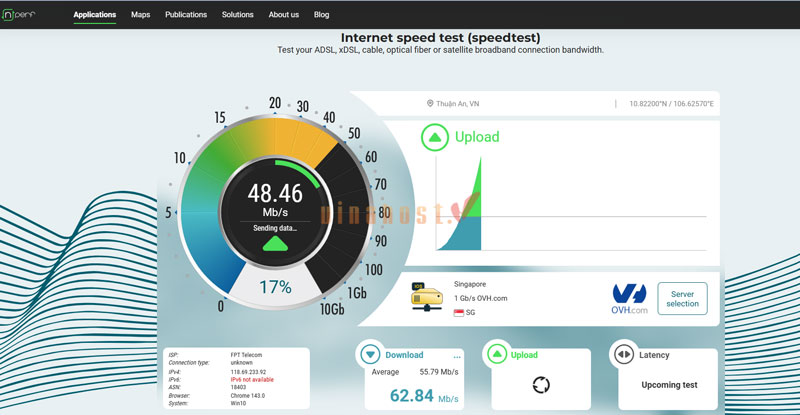The width and height of the screenshot is (800, 415).
Task: Click the location pin icon beside Thuận An
Action: [430, 103]
